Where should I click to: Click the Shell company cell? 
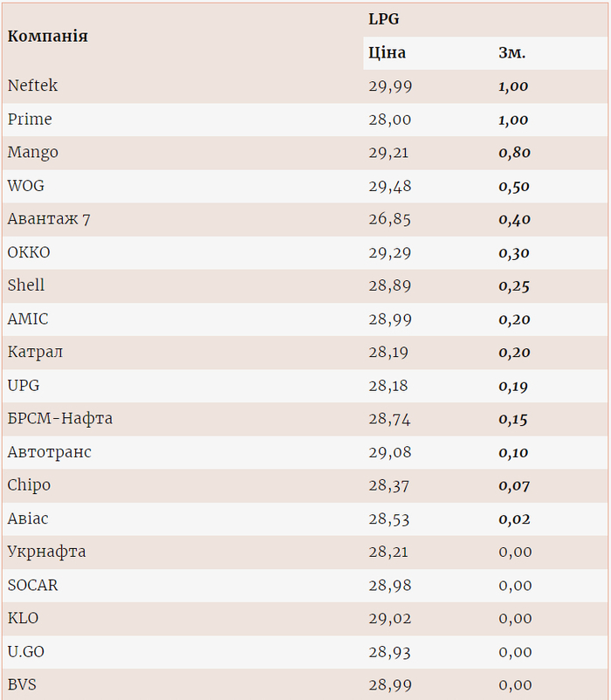pyautogui.click(x=26, y=285)
